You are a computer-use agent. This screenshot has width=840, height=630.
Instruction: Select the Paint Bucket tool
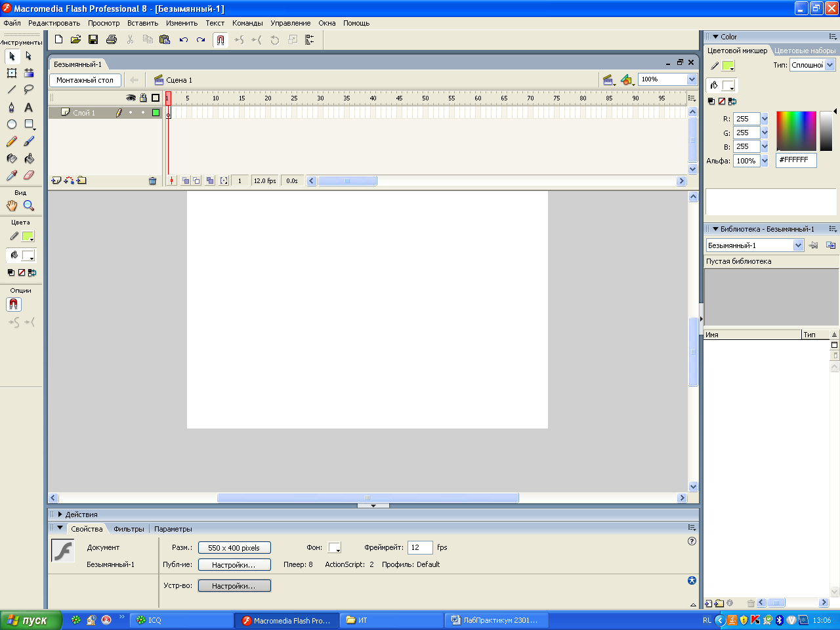(29, 158)
